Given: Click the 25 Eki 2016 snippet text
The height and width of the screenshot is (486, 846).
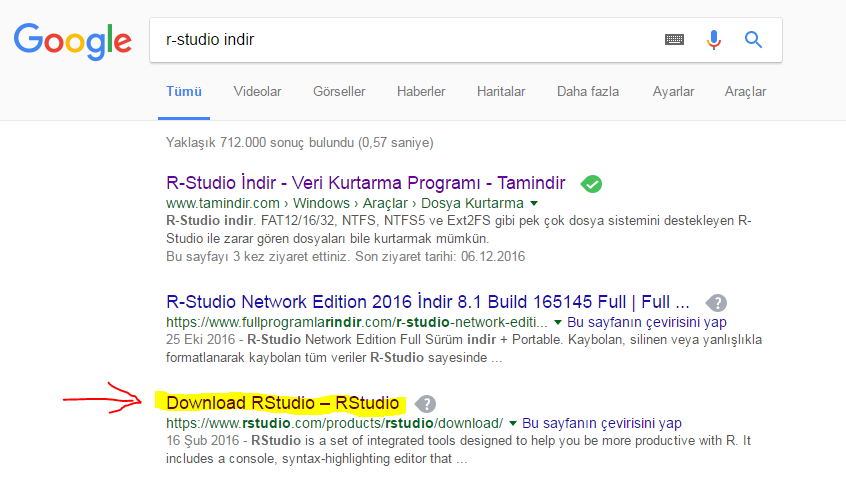Looking at the screenshot, I should tap(464, 348).
